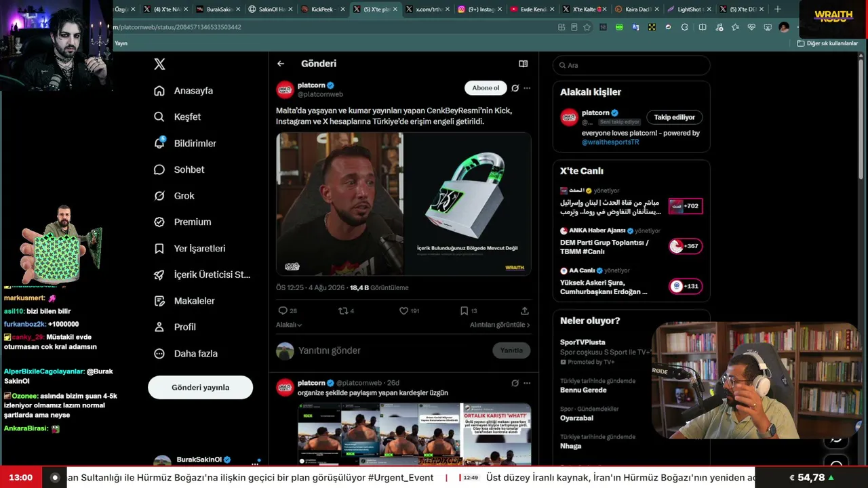Click Grok icon on the platcorn reply
The height and width of the screenshot is (488, 868).
click(x=515, y=383)
